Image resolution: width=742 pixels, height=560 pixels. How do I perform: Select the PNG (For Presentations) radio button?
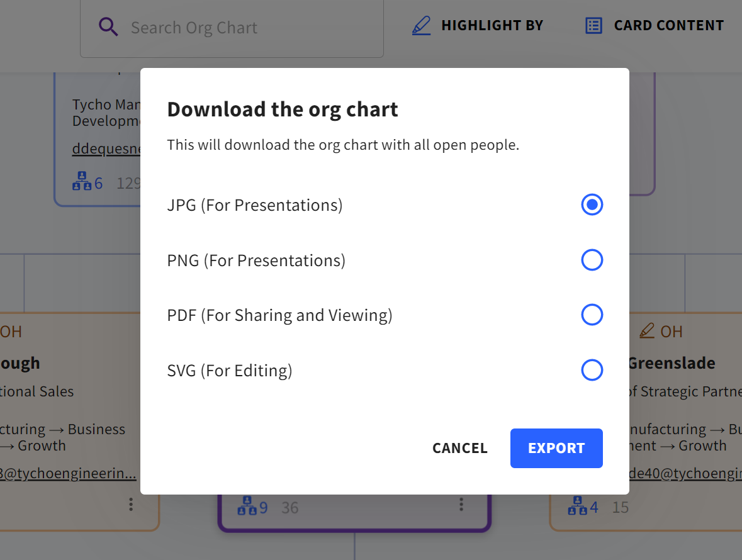pyautogui.click(x=592, y=260)
